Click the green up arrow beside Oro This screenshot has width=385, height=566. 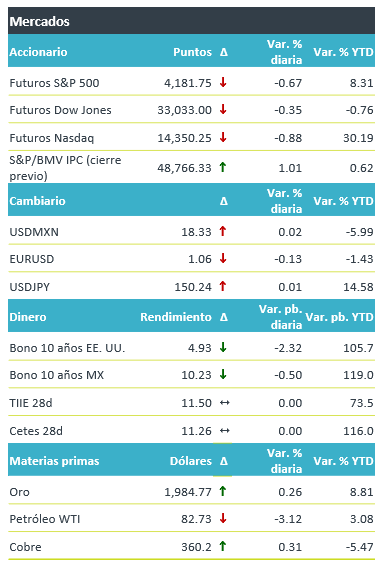click(223, 491)
